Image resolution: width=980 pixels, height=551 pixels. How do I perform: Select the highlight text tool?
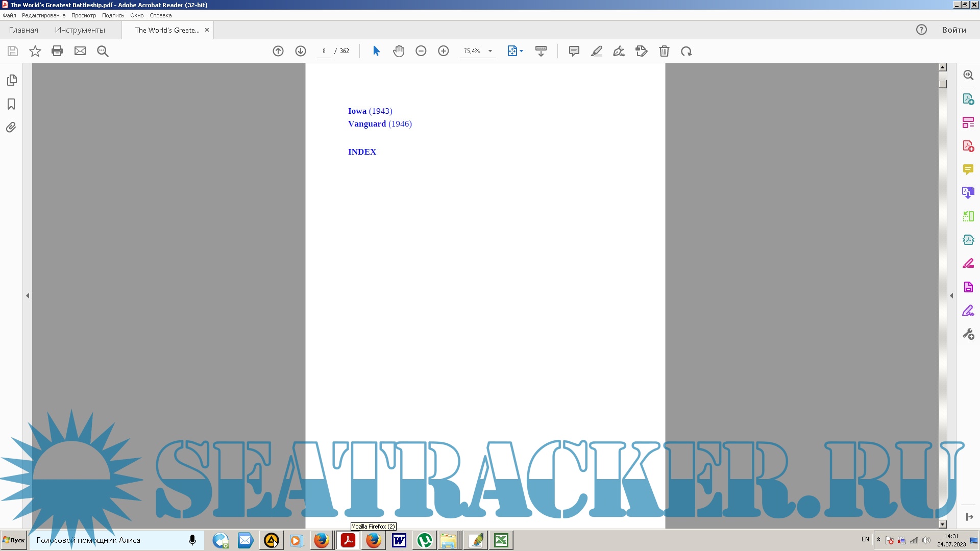[x=597, y=51]
